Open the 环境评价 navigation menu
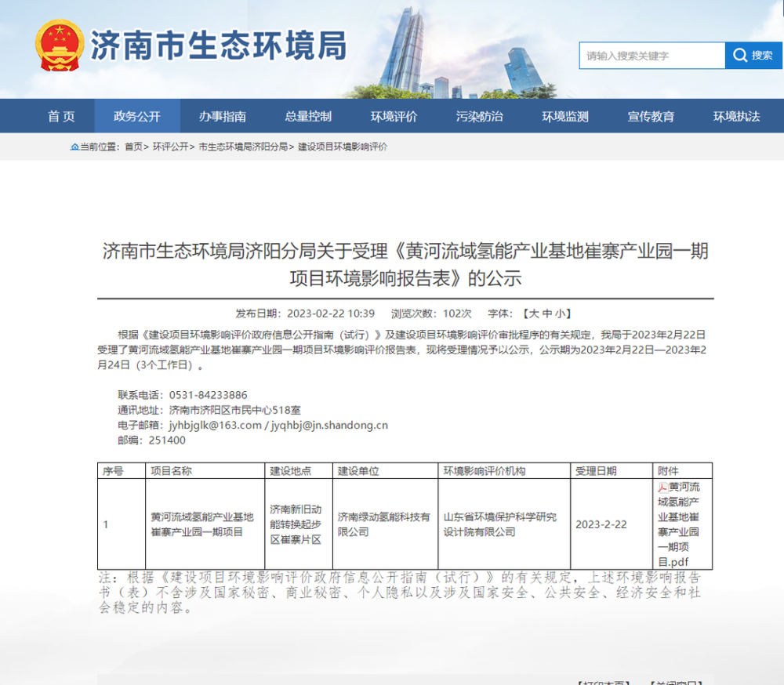This screenshot has height=685, width=784. tap(394, 117)
